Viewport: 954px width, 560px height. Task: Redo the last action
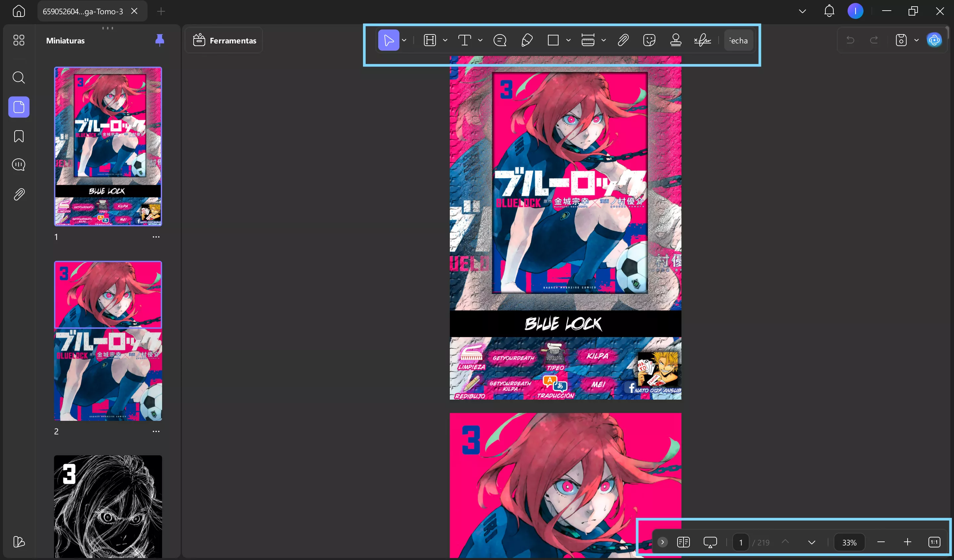click(x=874, y=40)
